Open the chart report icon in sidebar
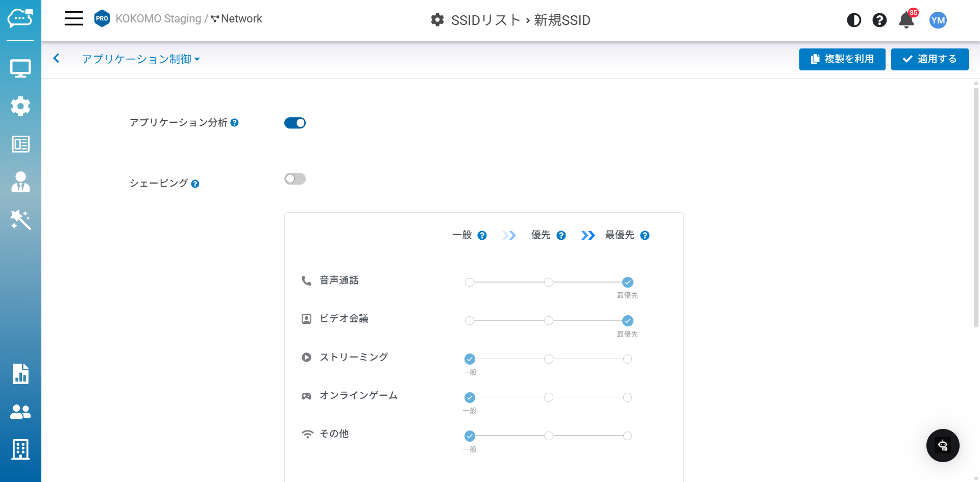The width and height of the screenshot is (980, 482). pos(20,374)
